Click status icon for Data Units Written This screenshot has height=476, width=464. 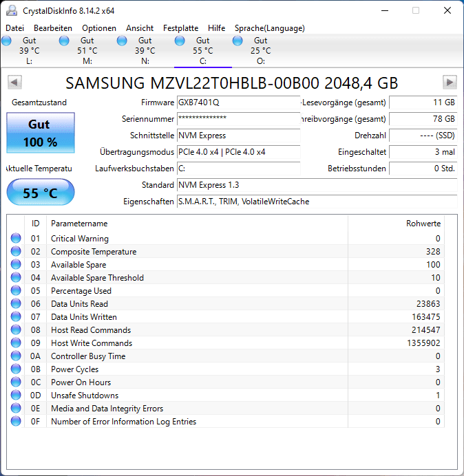pos(16,316)
